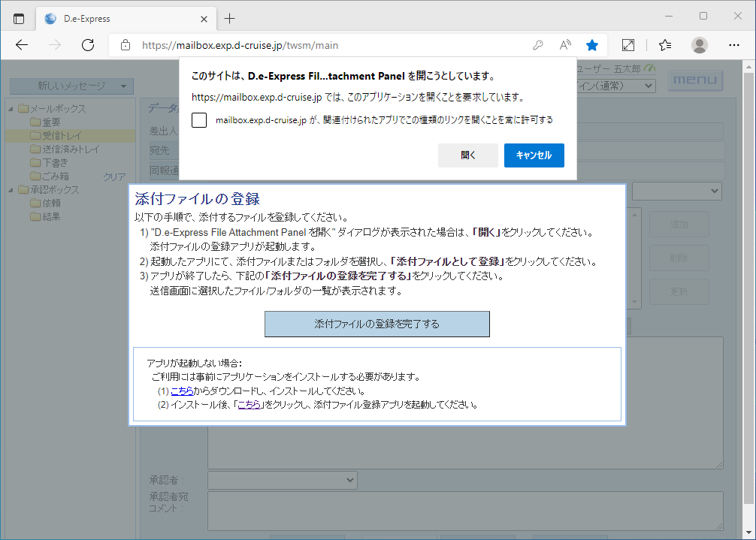
Task: Click the first こちら download link
Action: coord(182,391)
